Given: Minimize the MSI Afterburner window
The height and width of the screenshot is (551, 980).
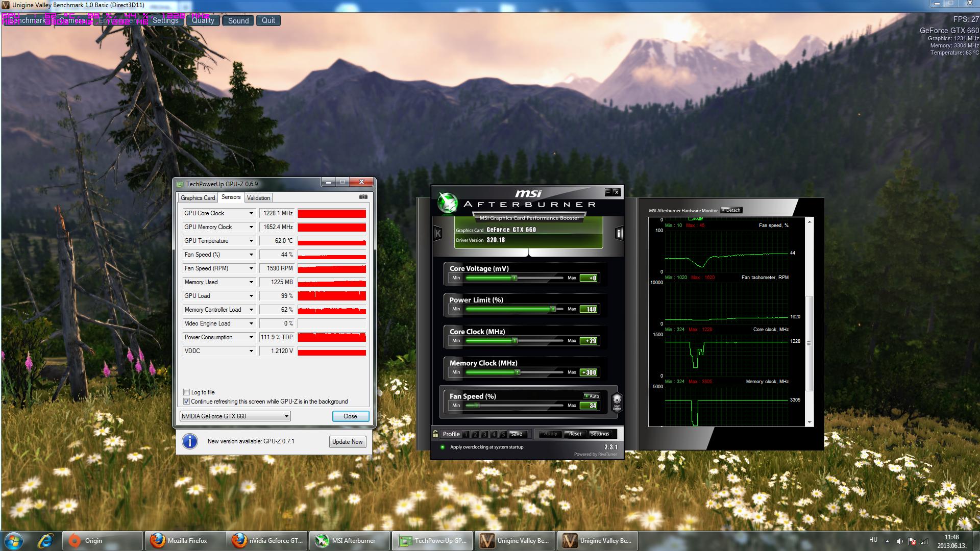Looking at the screenshot, I should 608,191.
